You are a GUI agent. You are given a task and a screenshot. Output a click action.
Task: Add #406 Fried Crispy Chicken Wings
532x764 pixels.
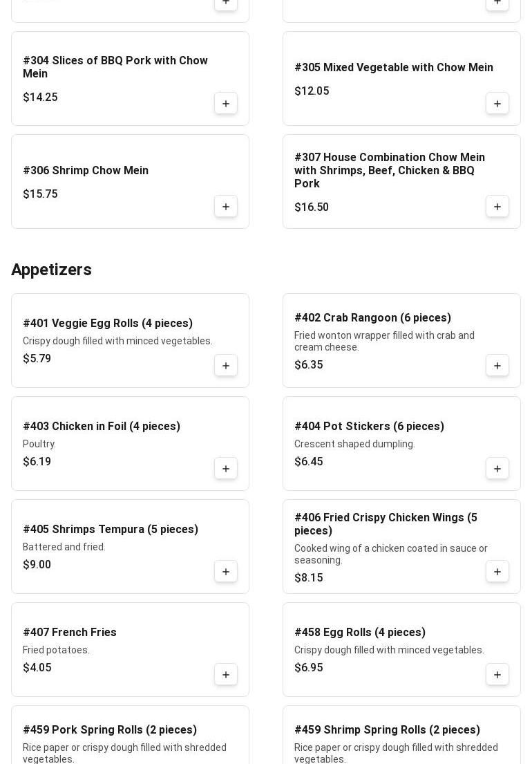tap(497, 572)
